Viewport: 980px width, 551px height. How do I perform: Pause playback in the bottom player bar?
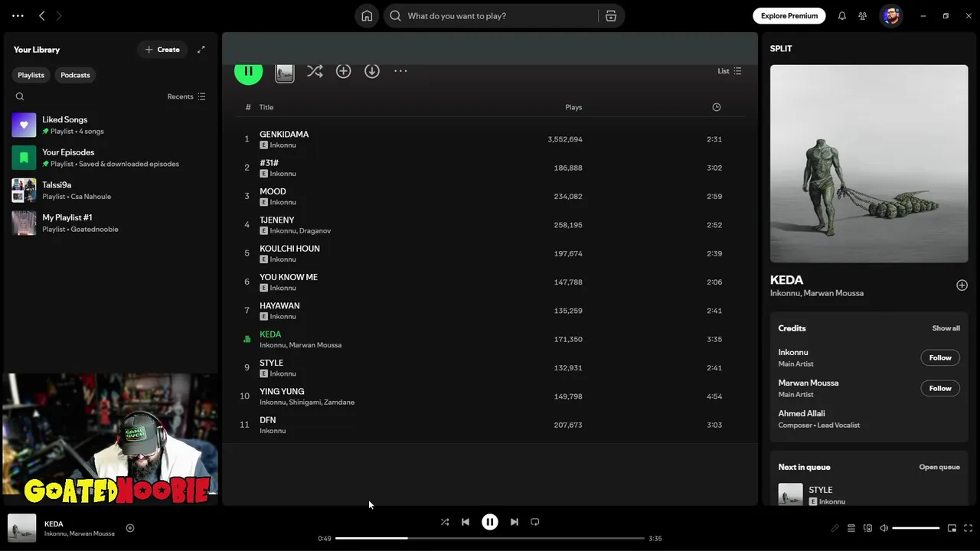pos(490,522)
